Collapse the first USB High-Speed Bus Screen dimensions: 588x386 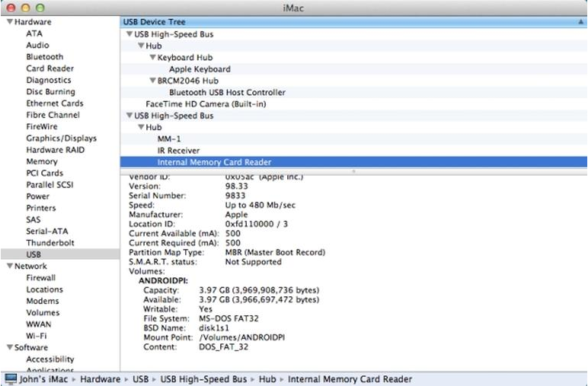click(129, 34)
